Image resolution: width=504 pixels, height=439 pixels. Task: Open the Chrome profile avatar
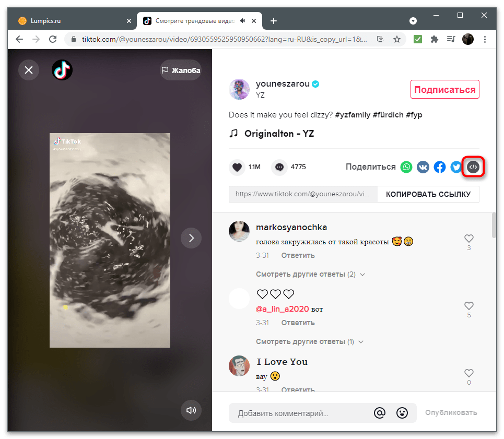tap(468, 39)
